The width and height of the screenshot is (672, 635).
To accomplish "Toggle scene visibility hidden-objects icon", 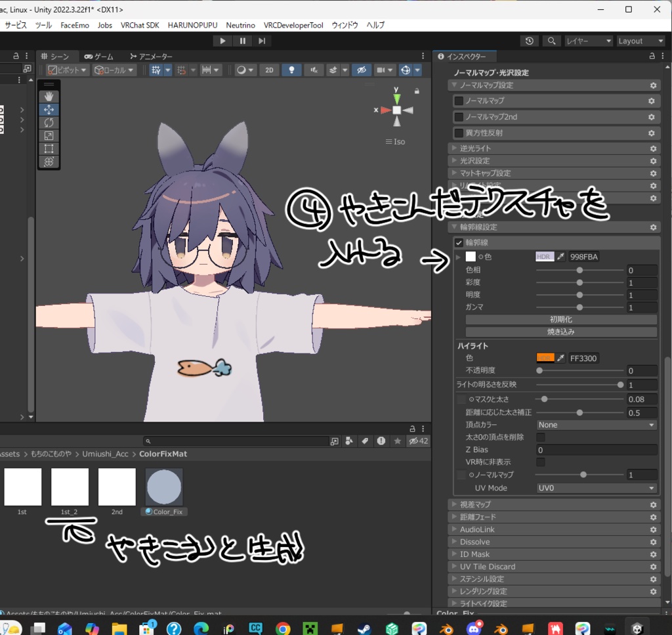I will [x=362, y=70].
